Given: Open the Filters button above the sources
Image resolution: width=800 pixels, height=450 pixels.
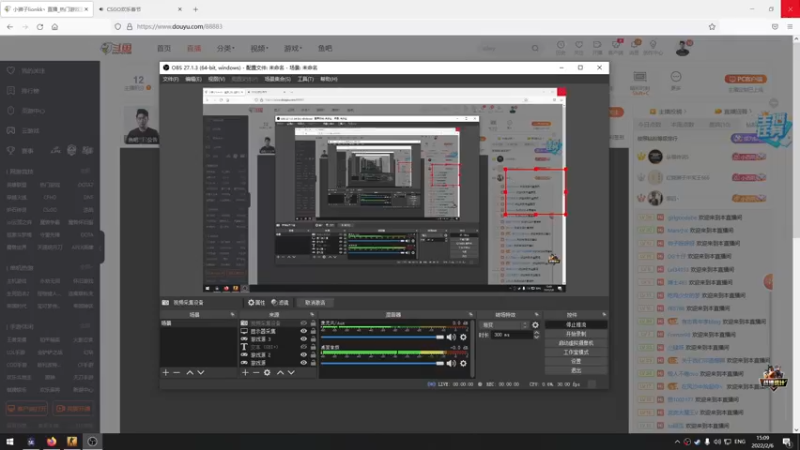Looking at the screenshot, I should point(280,303).
